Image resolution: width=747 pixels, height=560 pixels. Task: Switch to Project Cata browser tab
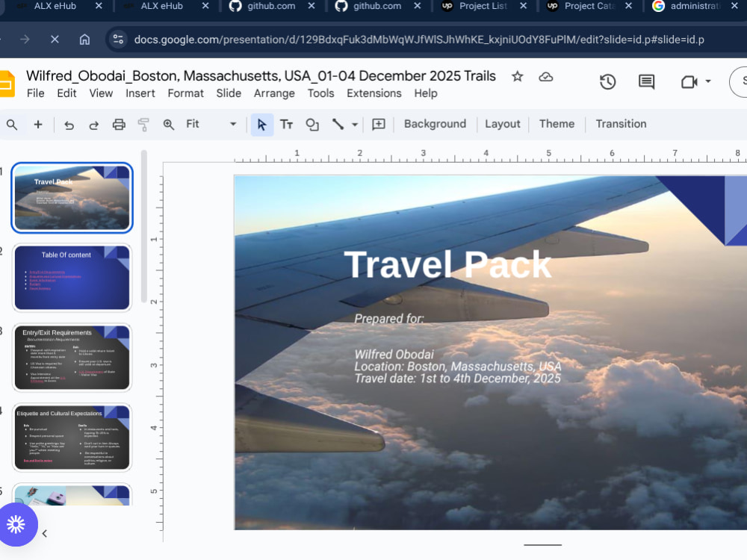tap(590, 6)
